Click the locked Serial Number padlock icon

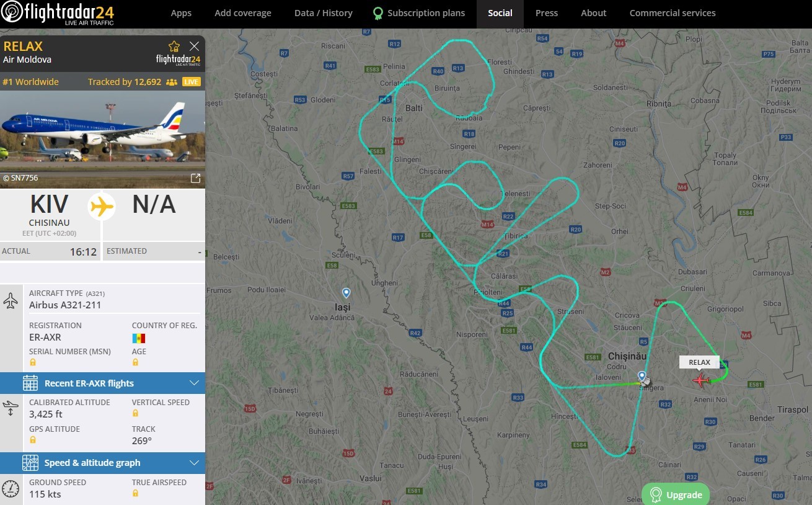coord(33,362)
